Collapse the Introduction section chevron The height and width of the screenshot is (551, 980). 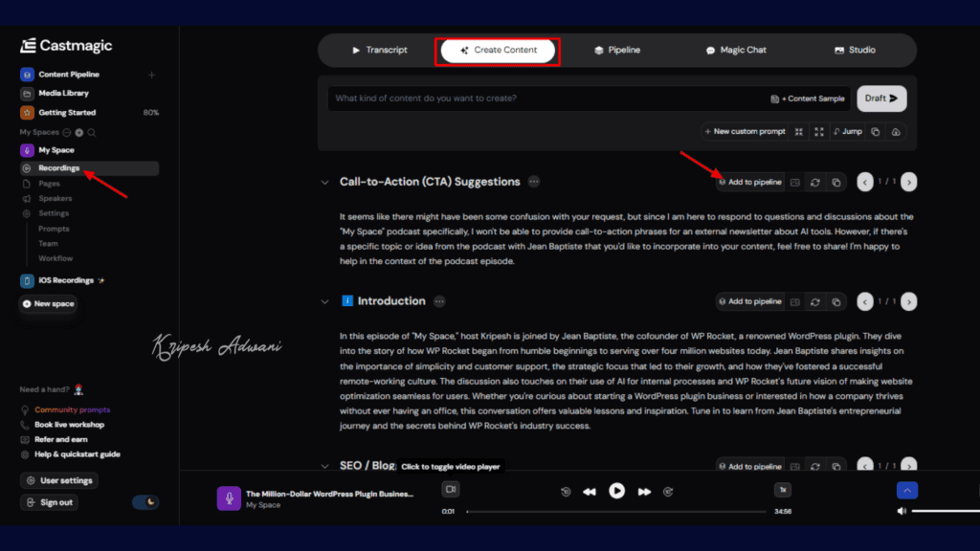[325, 300]
